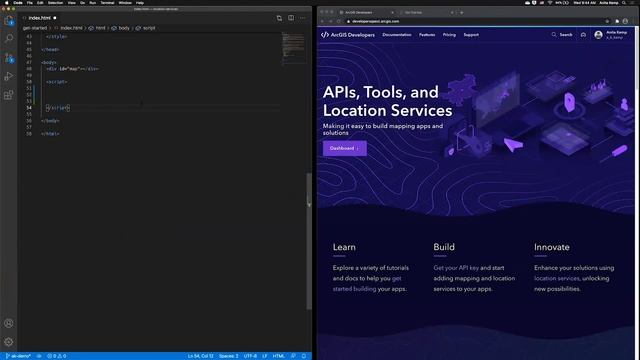This screenshot has width=640, height=360.
Task: Close the ArcGIS Developers browser tab
Action: pos(392,13)
